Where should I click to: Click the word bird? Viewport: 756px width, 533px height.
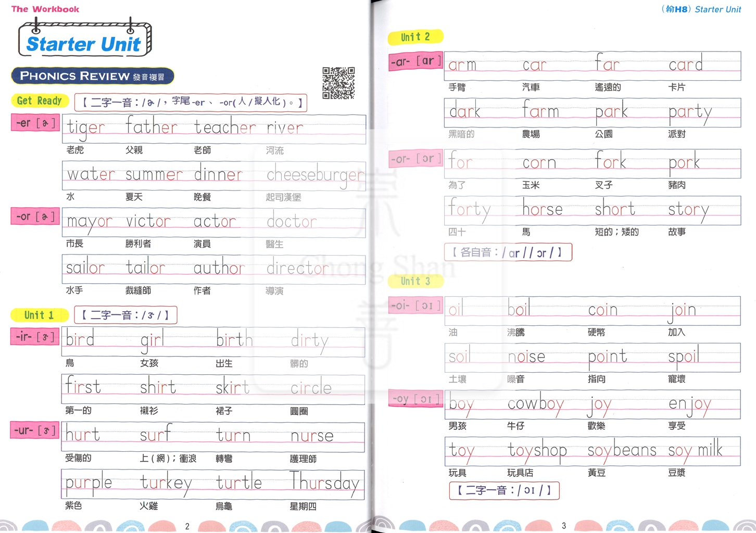coord(80,338)
